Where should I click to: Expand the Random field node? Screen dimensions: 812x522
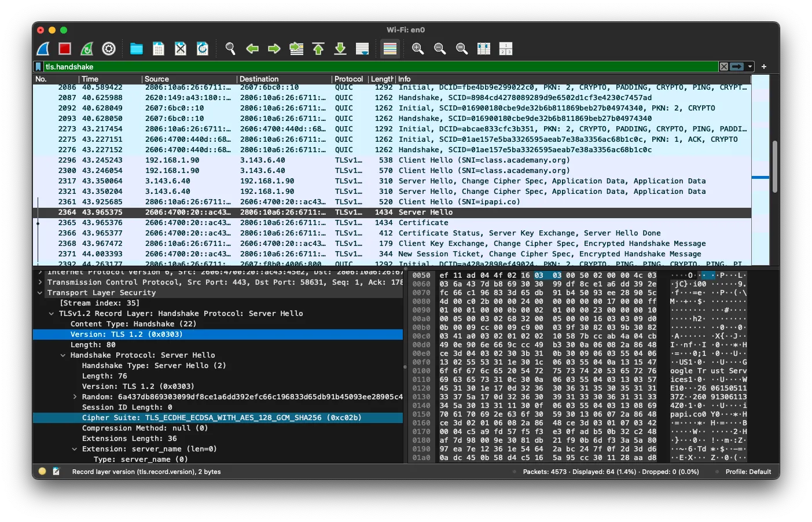click(x=75, y=397)
